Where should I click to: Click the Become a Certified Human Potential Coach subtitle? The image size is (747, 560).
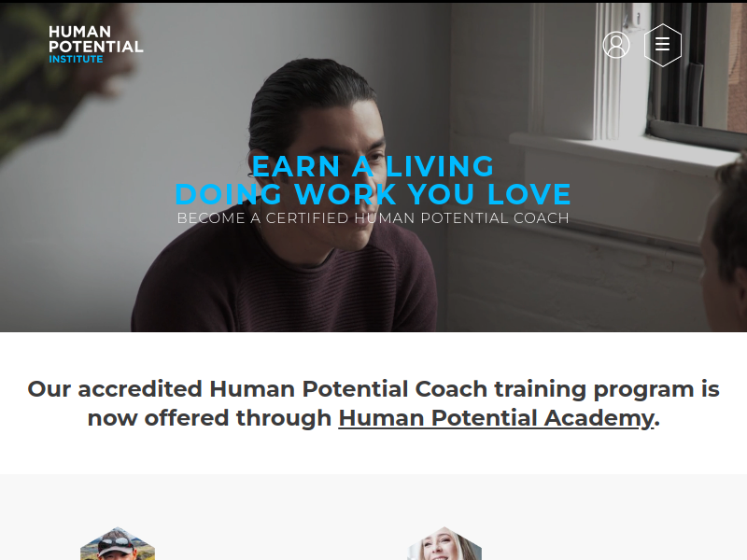[373, 218]
